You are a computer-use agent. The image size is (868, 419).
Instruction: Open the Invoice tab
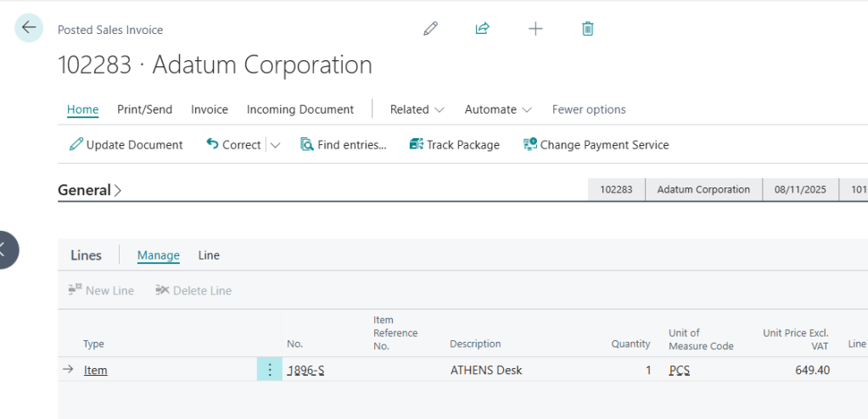[x=210, y=109]
